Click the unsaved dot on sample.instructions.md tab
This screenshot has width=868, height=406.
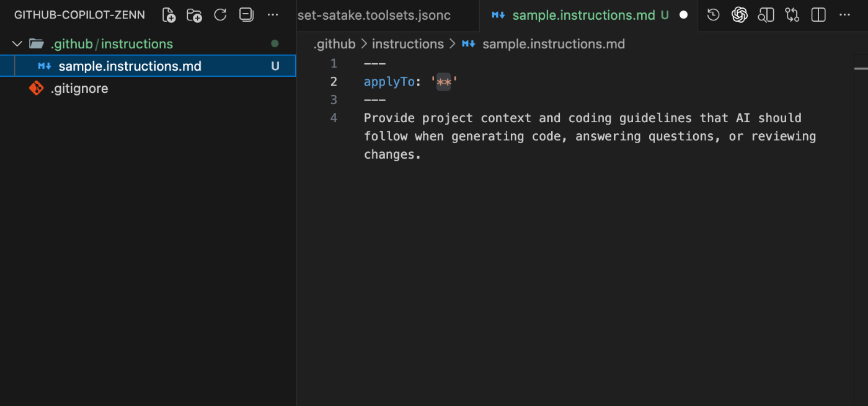(683, 15)
